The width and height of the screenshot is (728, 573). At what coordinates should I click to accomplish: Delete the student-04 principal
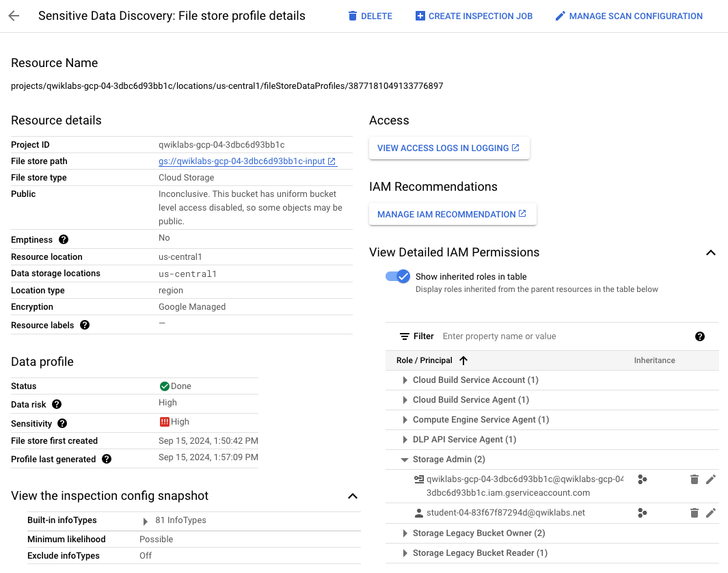tap(694, 513)
